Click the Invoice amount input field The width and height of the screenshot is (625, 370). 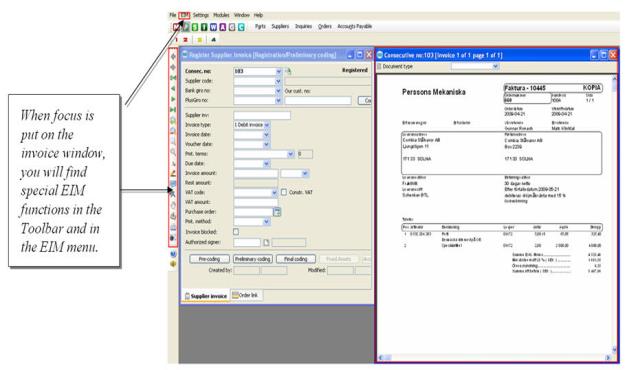(256, 173)
